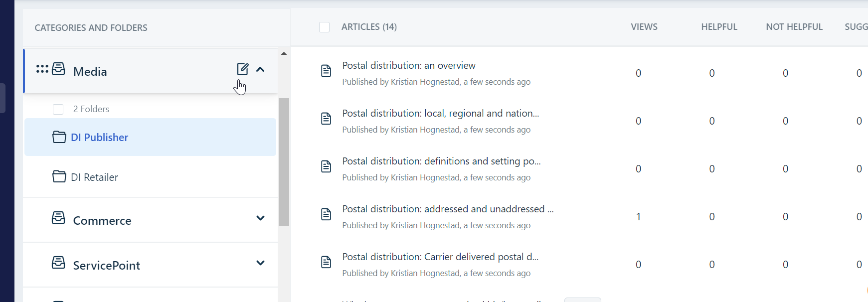Click the VIEWS column header

click(644, 27)
